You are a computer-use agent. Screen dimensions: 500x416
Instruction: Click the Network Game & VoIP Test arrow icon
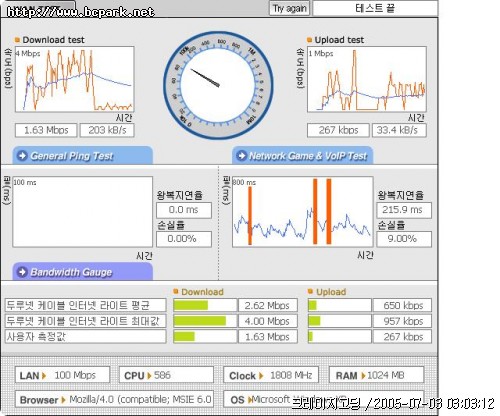pyautogui.click(x=241, y=156)
